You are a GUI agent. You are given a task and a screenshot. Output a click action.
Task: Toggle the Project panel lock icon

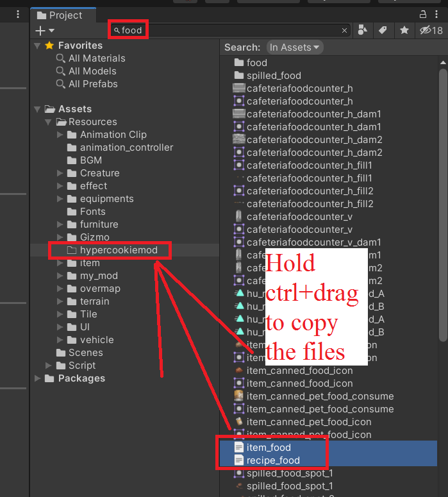coord(422,14)
